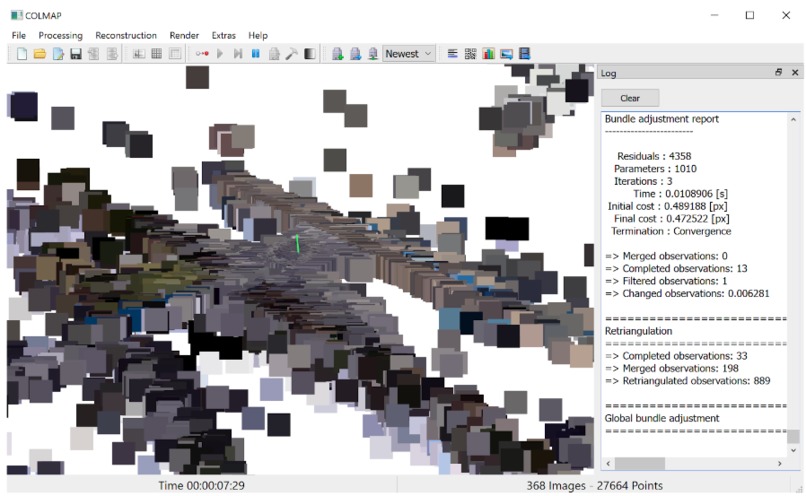Clear the log with Clear button
Viewport: 806px width, 496px height.
[630, 98]
